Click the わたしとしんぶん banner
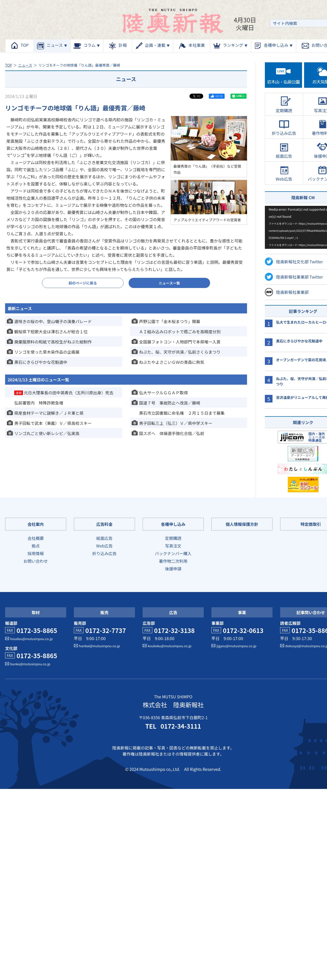This screenshot has width=327, height=980. (303, 469)
